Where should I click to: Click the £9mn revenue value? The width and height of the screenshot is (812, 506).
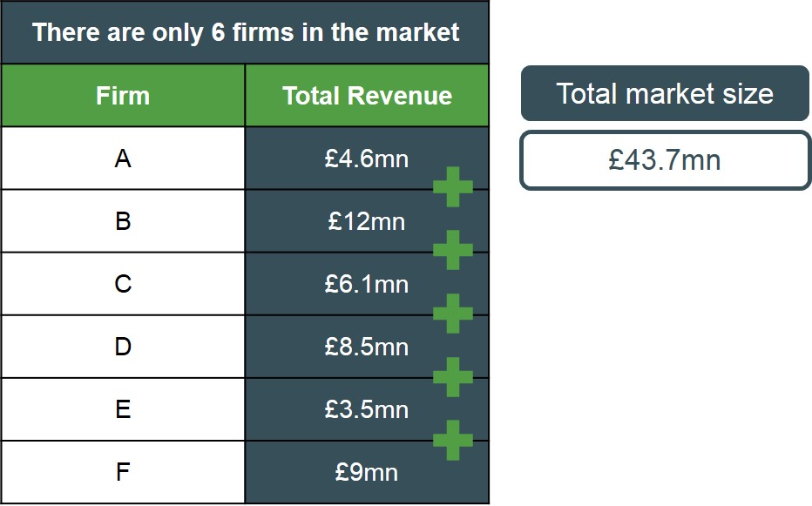(x=366, y=472)
